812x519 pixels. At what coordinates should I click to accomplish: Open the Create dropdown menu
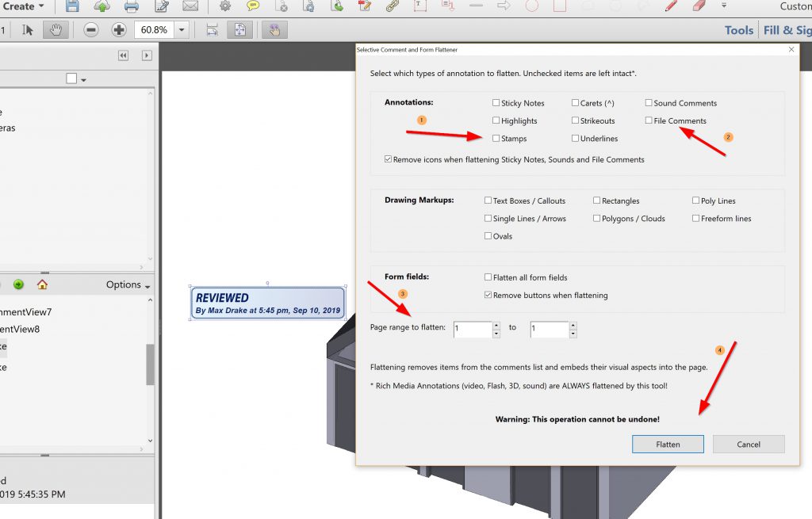24,6
